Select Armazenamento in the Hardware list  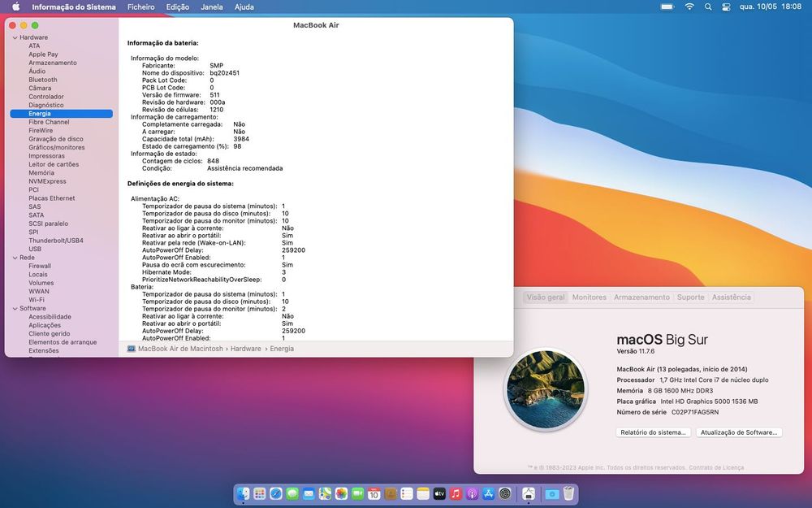[52, 63]
